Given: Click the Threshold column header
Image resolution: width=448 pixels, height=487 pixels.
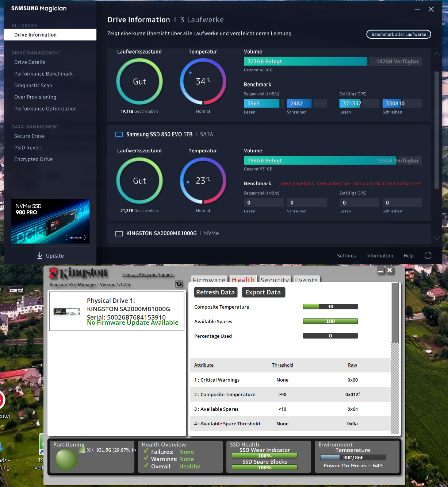Looking at the screenshot, I should (x=283, y=365).
